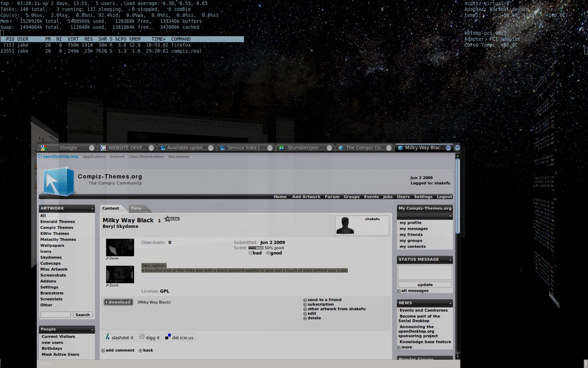Open Groups in site menu

pyautogui.click(x=351, y=197)
